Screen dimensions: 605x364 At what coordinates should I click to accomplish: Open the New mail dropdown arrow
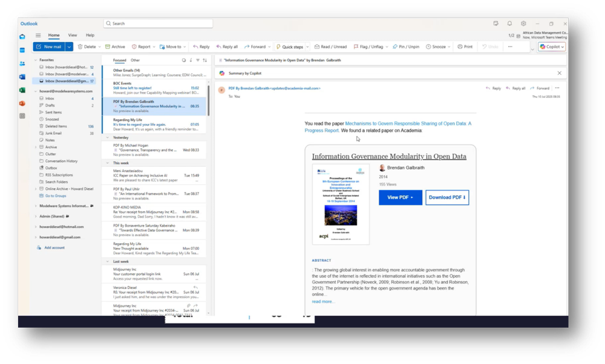click(69, 47)
